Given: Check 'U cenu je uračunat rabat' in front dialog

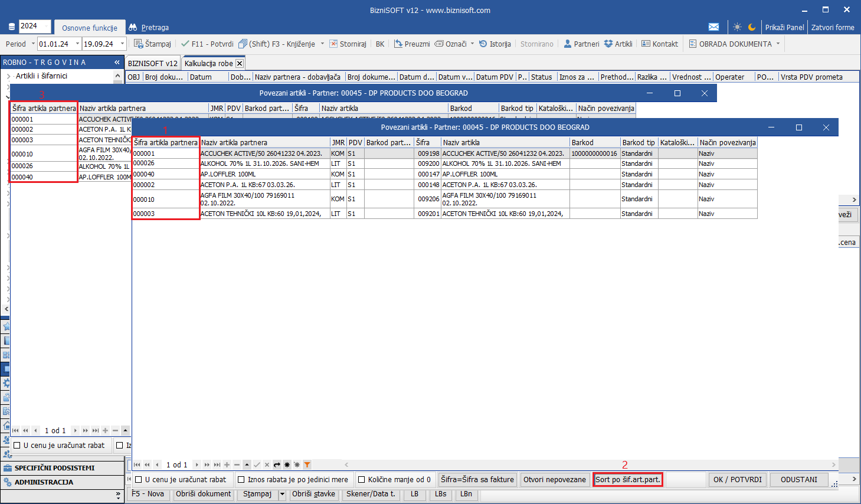Looking at the screenshot, I should [139, 480].
